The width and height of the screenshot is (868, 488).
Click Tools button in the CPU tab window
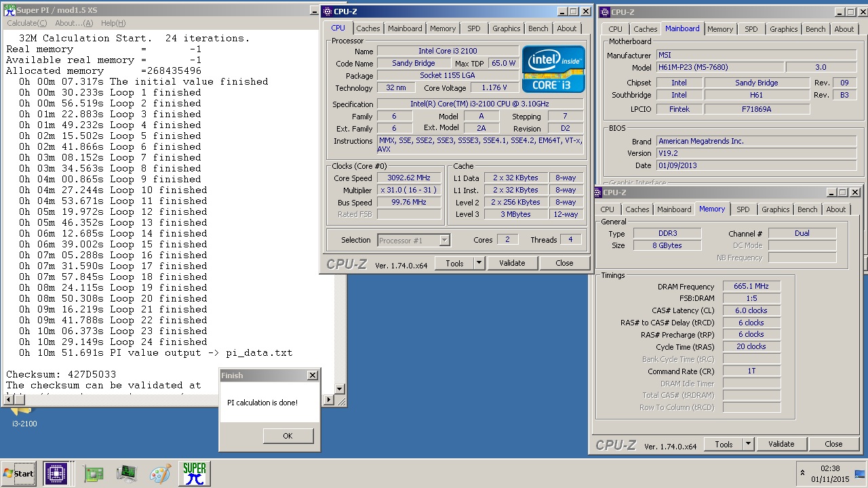(x=454, y=263)
